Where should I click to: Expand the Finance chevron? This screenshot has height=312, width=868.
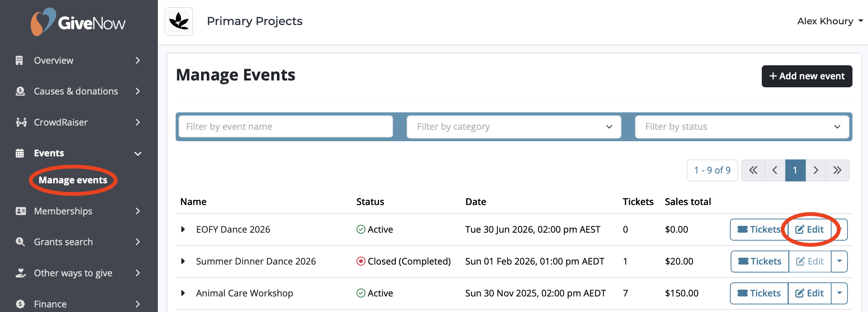coord(138,304)
